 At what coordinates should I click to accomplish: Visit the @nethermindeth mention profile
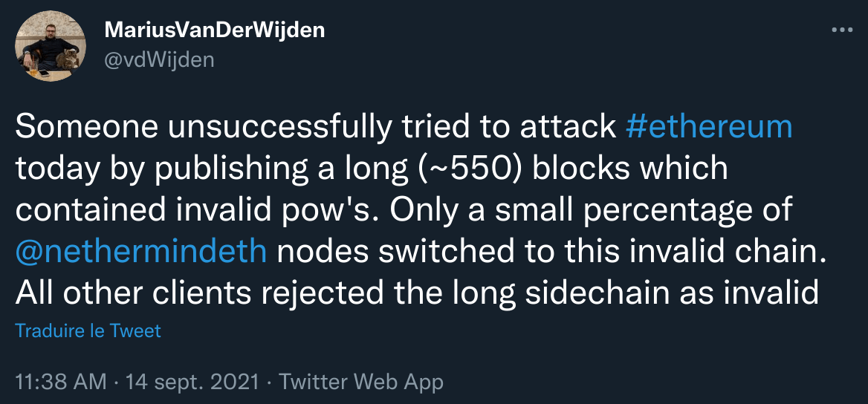[141, 251]
